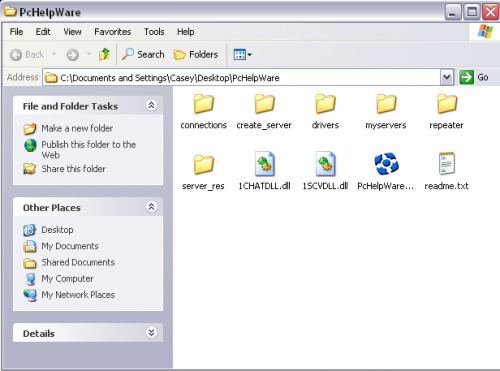This screenshot has width=500, height=371.
Task: Click the Shared Documents folder icon
Action: click(x=30, y=263)
